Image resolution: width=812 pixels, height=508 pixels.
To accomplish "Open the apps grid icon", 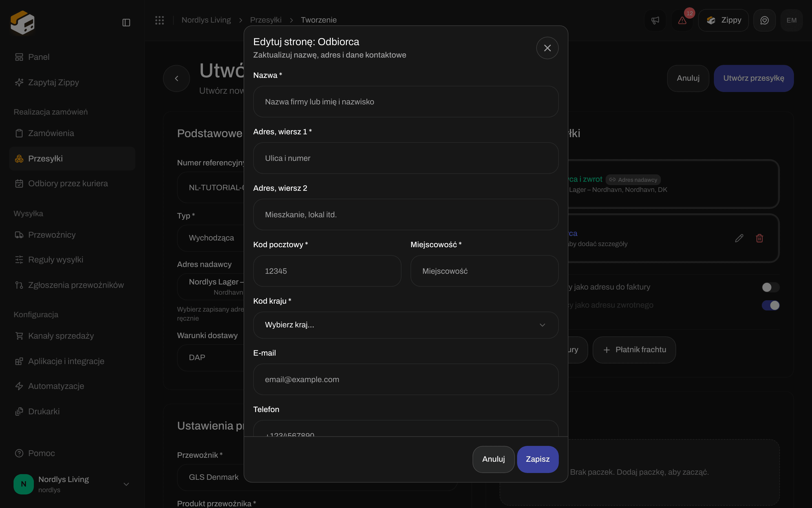I will pos(159,20).
